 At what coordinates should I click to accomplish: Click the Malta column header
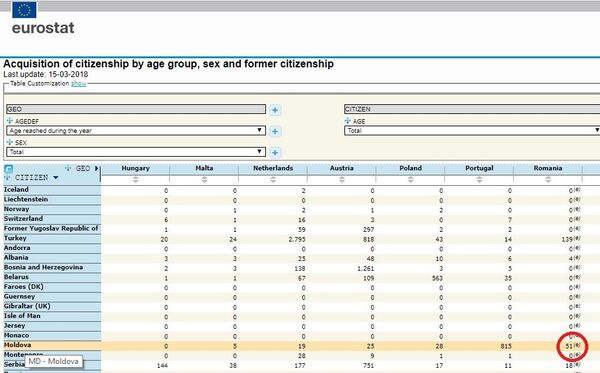click(x=204, y=168)
